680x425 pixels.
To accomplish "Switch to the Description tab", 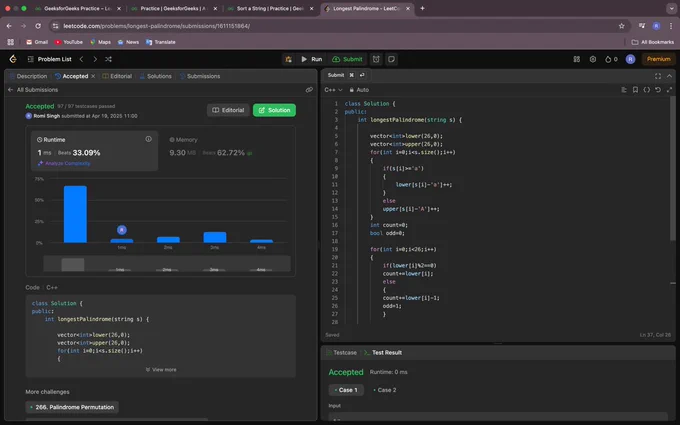I will tap(28, 76).
